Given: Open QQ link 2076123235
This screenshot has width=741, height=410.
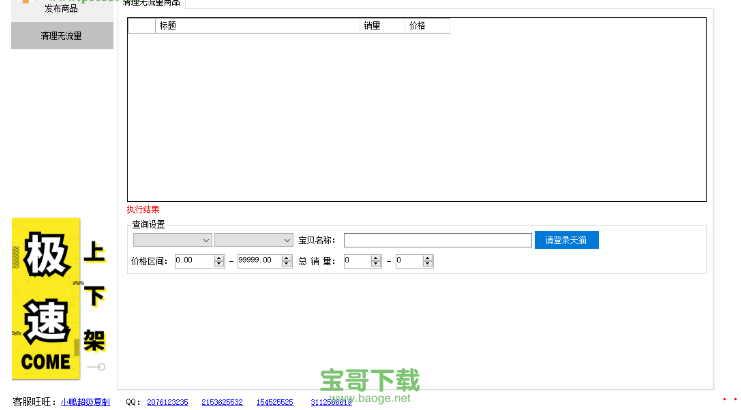Looking at the screenshot, I should point(167,402).
